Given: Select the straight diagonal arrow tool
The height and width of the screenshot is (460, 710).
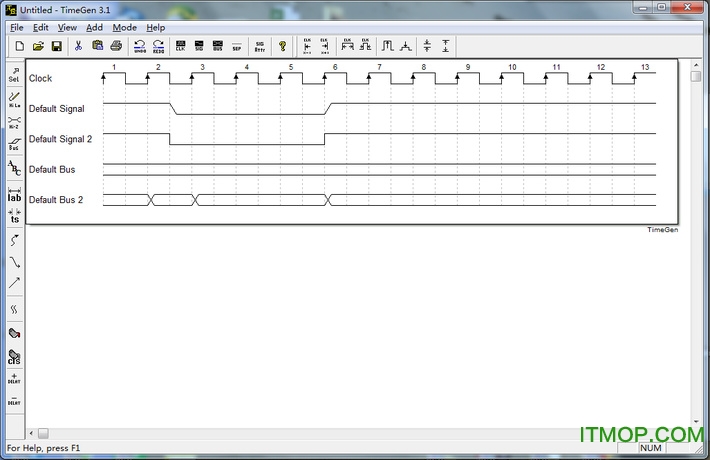Looking at the screenshot, I should click(14, 283).
